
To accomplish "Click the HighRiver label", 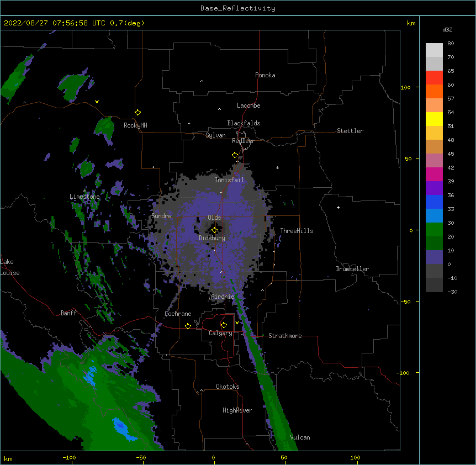I will [237, 410].
